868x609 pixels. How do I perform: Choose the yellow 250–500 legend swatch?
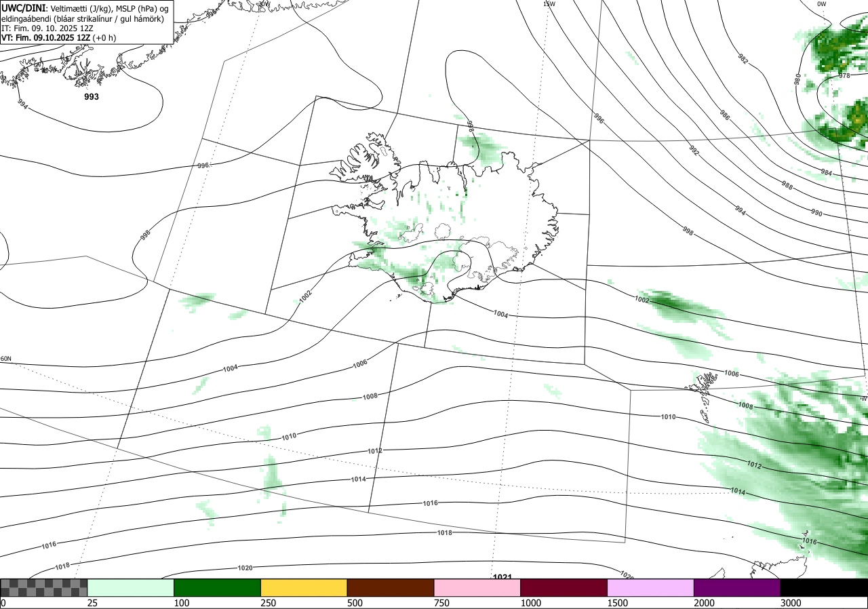304,587
